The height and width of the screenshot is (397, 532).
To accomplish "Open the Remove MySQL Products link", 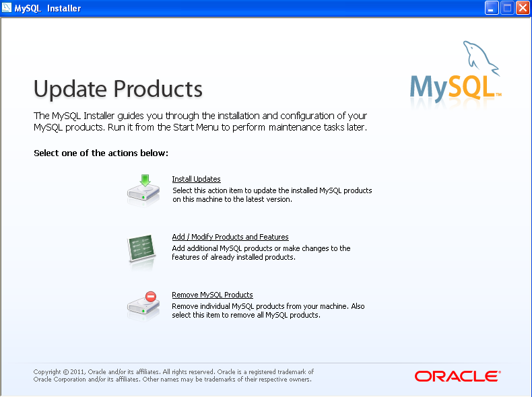I will click(212, 295).
